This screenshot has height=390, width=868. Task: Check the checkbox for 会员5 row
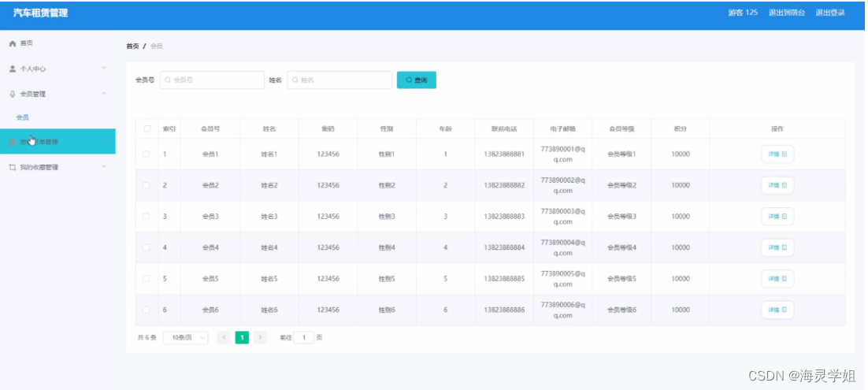pos(147,279)
